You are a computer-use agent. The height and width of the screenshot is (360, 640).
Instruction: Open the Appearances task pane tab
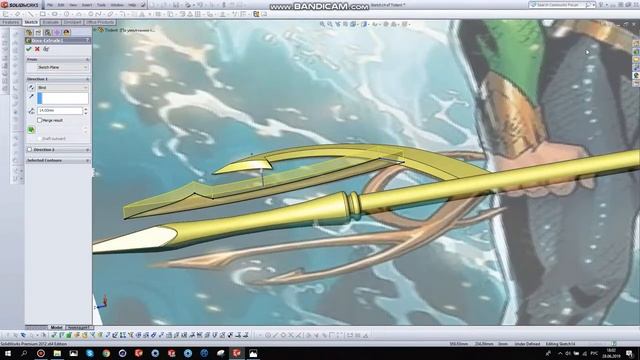pos(636,76)
